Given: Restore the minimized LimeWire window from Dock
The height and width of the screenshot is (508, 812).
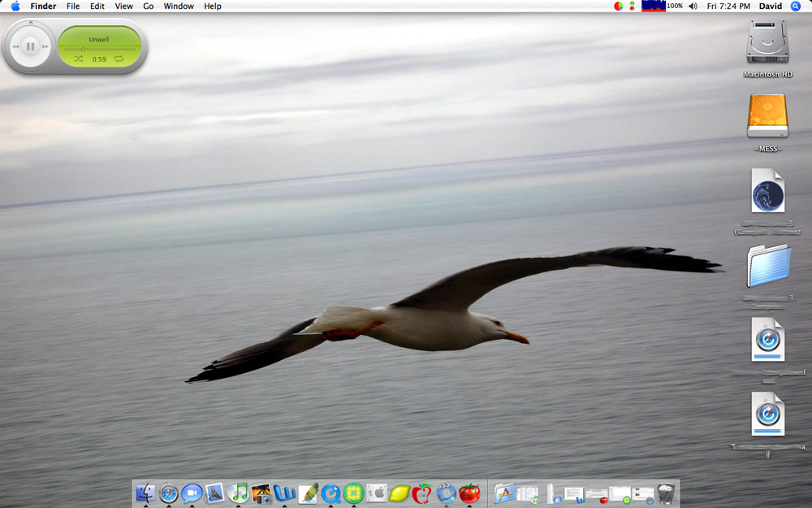Looking at the screenshot, I should click(x=620, y=494).
